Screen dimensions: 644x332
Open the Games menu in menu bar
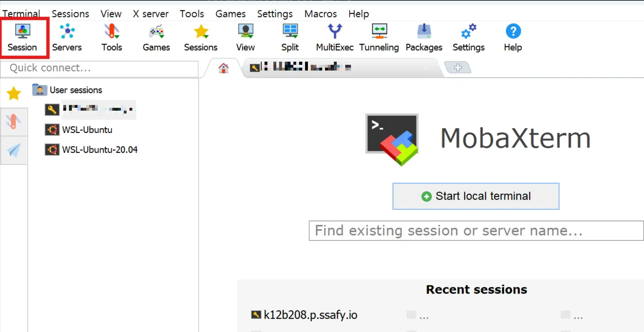230,14
